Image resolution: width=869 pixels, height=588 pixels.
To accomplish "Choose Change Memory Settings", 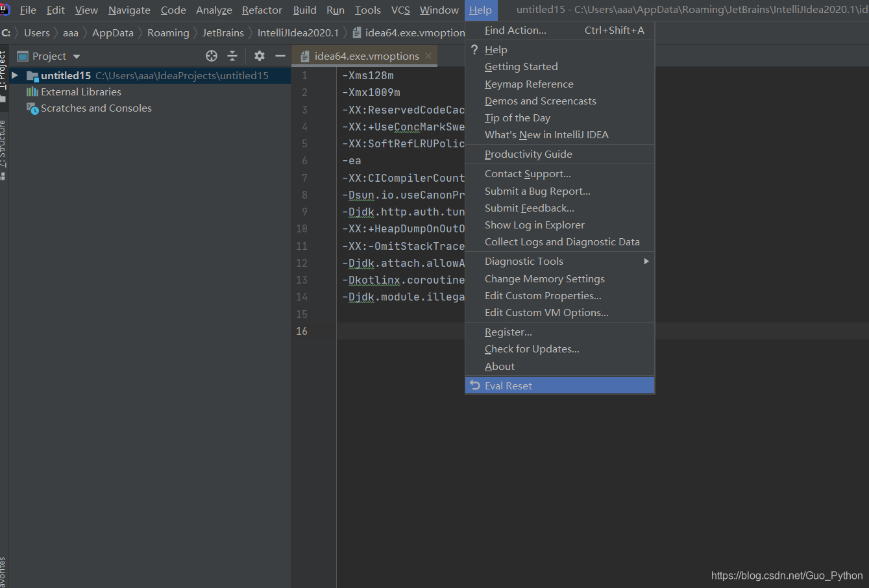I will tap(560, 278).
